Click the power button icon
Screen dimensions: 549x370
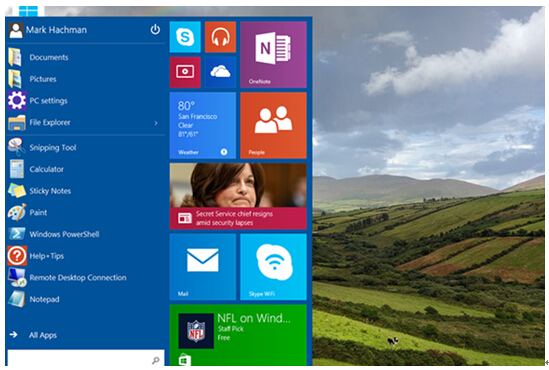155,29
